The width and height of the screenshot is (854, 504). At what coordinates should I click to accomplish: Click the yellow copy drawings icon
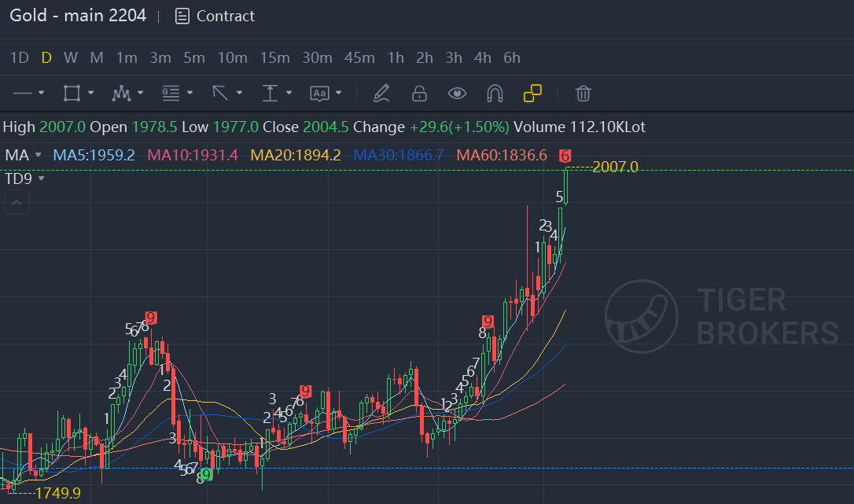532,94
